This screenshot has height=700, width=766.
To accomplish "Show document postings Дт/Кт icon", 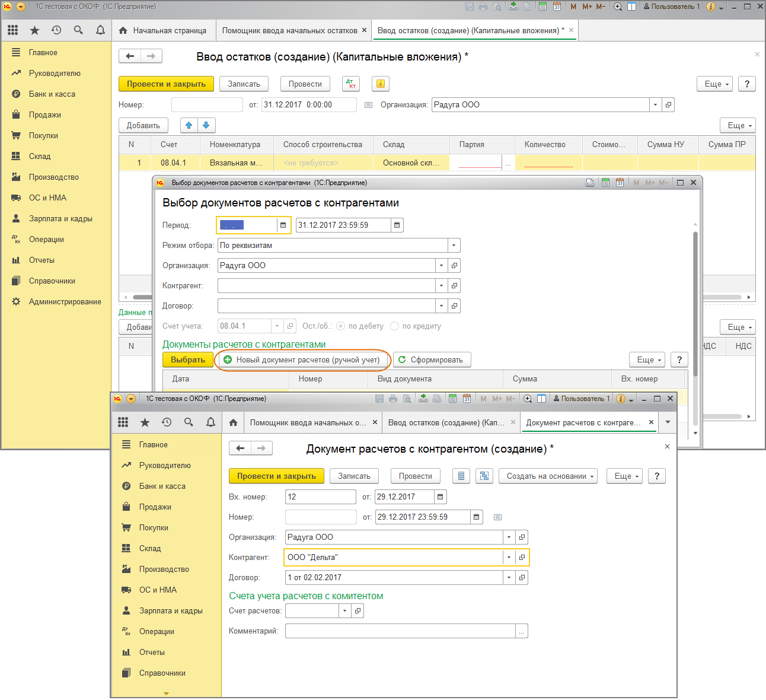I will click(351, 84).
